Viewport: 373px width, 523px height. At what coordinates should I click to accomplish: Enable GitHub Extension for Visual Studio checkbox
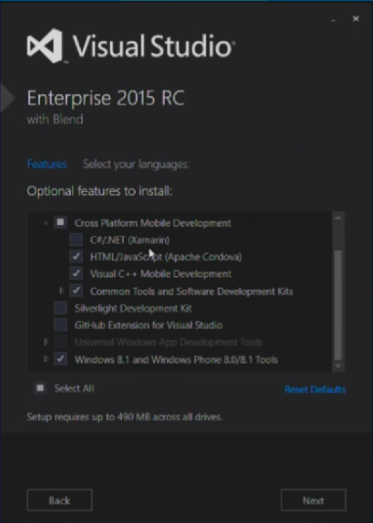coord(60,325)
